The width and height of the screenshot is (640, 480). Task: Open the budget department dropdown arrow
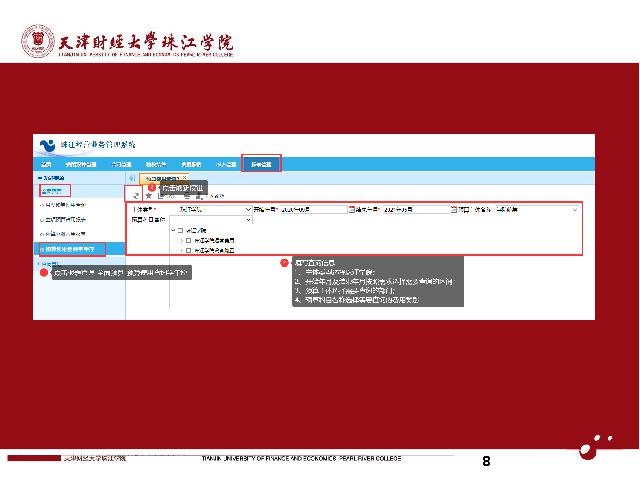coord(248,220)
